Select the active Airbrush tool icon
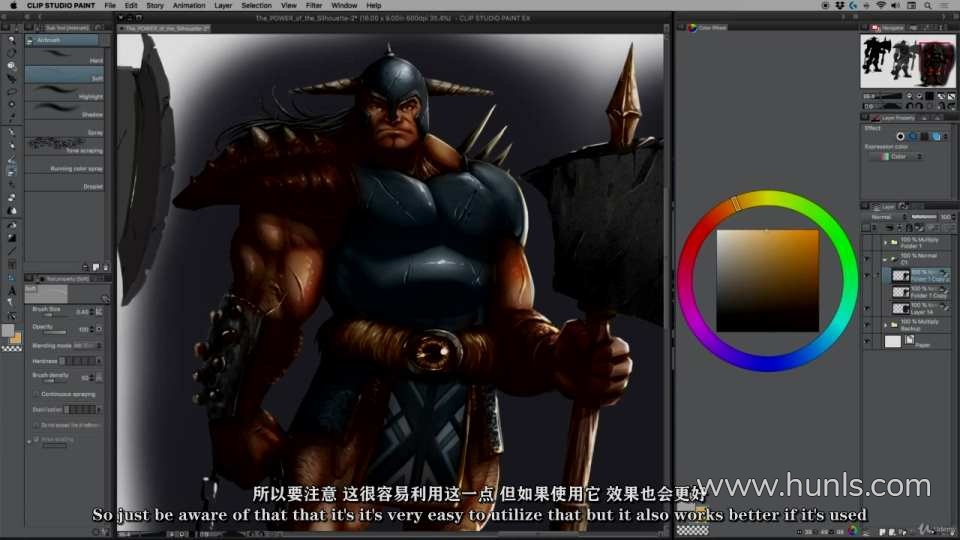The height and width of the screenshot is (540, 960). pyautogui.click(x=11, y=172)
